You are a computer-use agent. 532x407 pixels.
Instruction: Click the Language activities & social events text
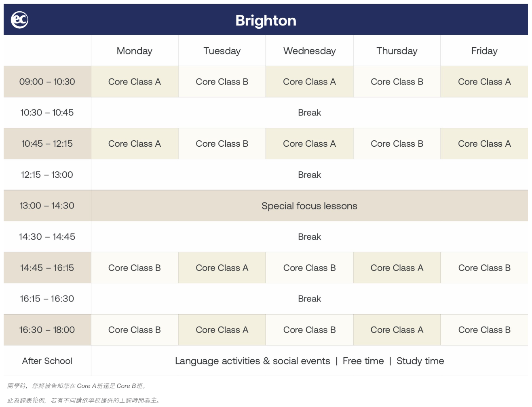[253, 361]
